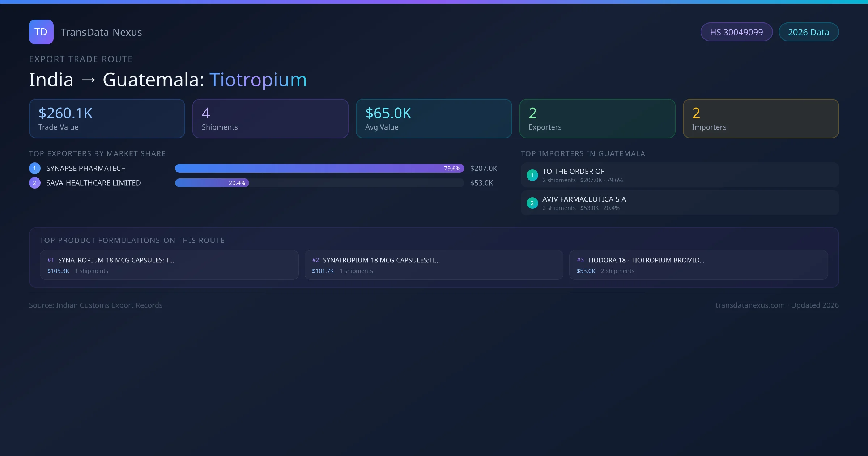868x456 pixels.
Task: Select the rank 1 badge beside SYNAPSE PHARMATECH
Action: click(x=34, y=168)
